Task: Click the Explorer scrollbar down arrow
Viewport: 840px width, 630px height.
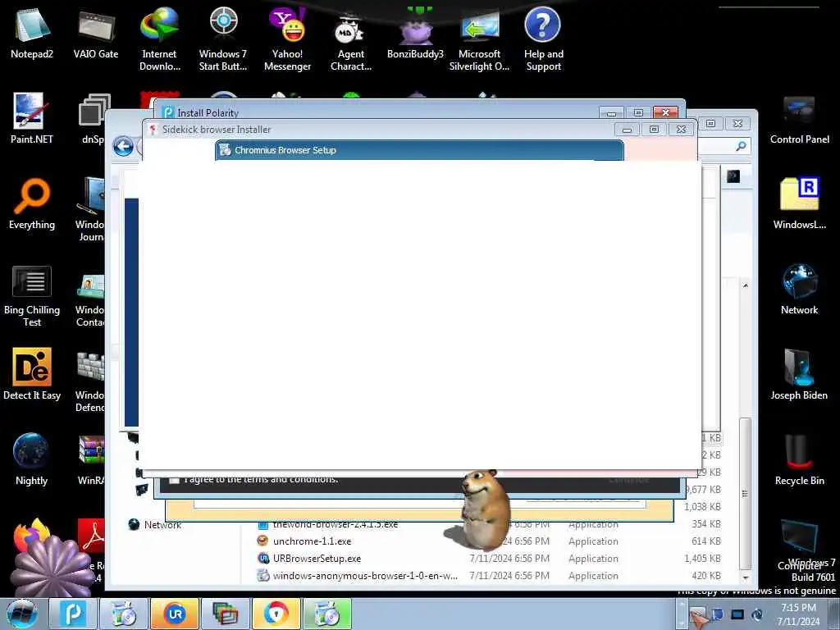Action: tap(745, 577)
